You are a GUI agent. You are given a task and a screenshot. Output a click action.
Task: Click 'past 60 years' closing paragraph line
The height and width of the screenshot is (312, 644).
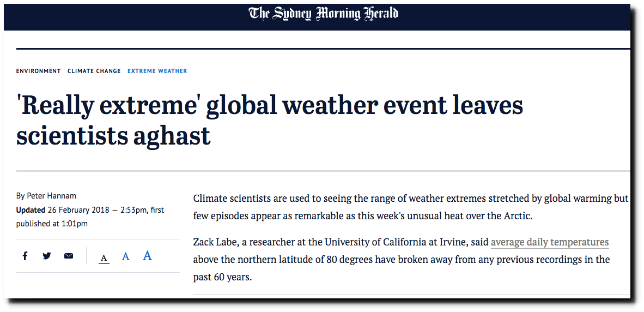click(223, 278)
